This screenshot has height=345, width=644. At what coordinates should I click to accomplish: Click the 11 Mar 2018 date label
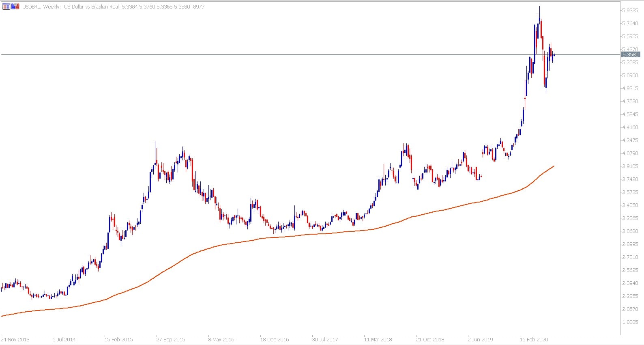pos(378,340)
